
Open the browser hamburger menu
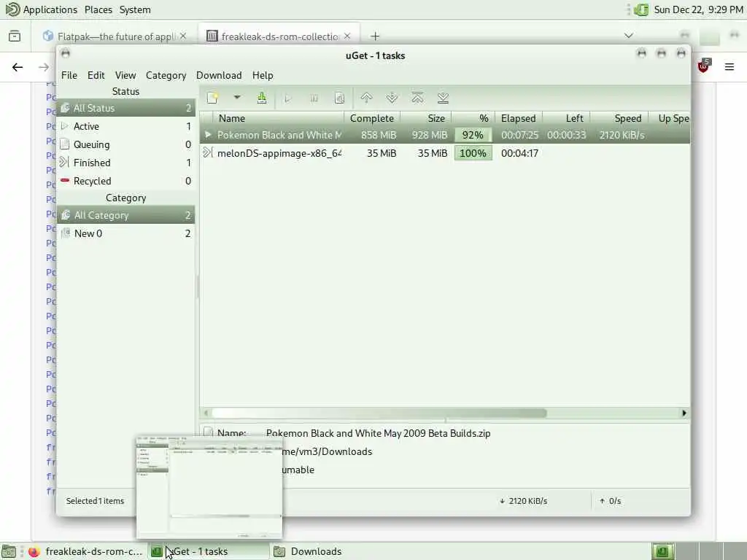pyautogui.click(x=729, y=67)
